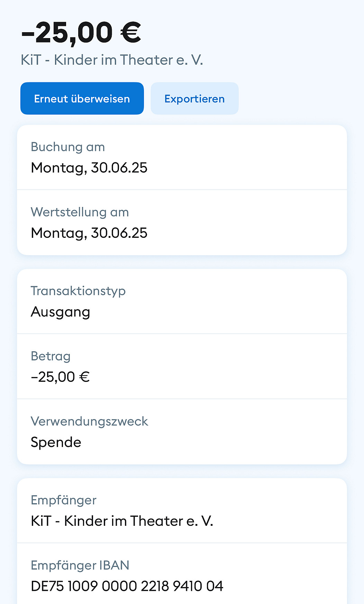Click the Wertstellung am label
The width and height of the screenshot is (364, 604).
click(80, 212)
